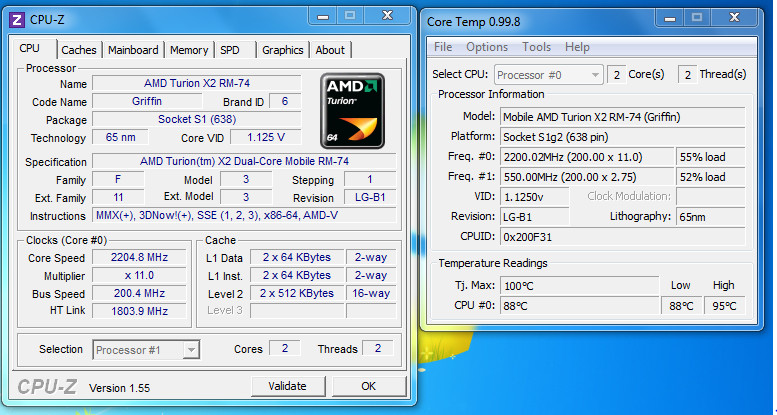Click the Version 1.55 text in CPU-Z
Viewport: 777px width, 415px height.
pyautogui.click(x=119, y=388)
